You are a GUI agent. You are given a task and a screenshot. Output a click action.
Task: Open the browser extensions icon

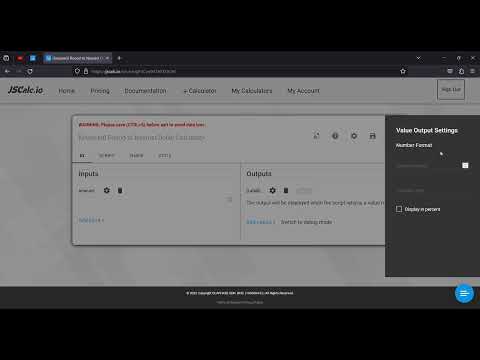461,71
